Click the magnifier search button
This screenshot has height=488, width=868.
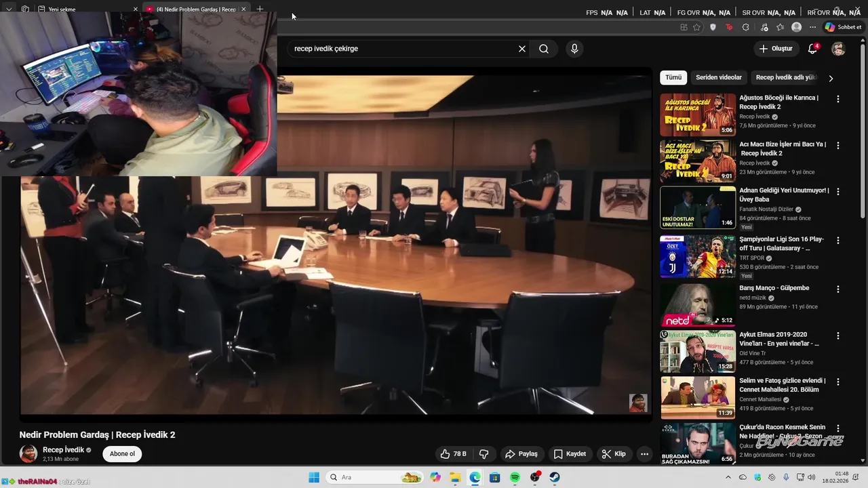coord(544,49)
